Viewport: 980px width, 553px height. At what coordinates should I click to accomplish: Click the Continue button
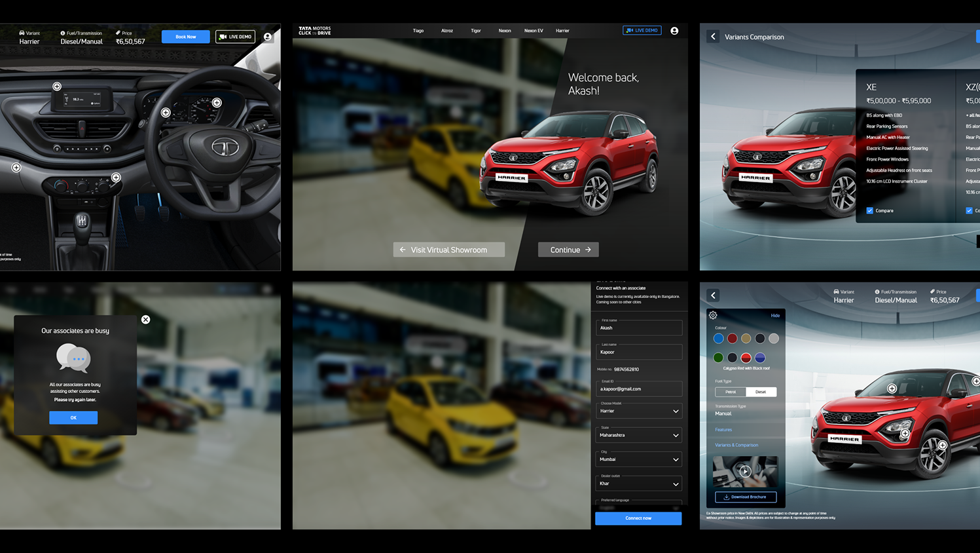click(568, 250)
